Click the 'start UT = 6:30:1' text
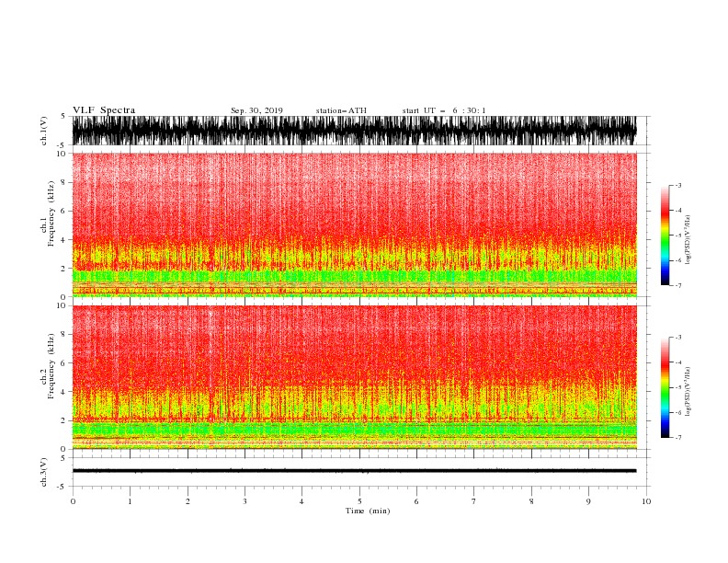The height and width of the screenshot is (563, 728). 444,110
